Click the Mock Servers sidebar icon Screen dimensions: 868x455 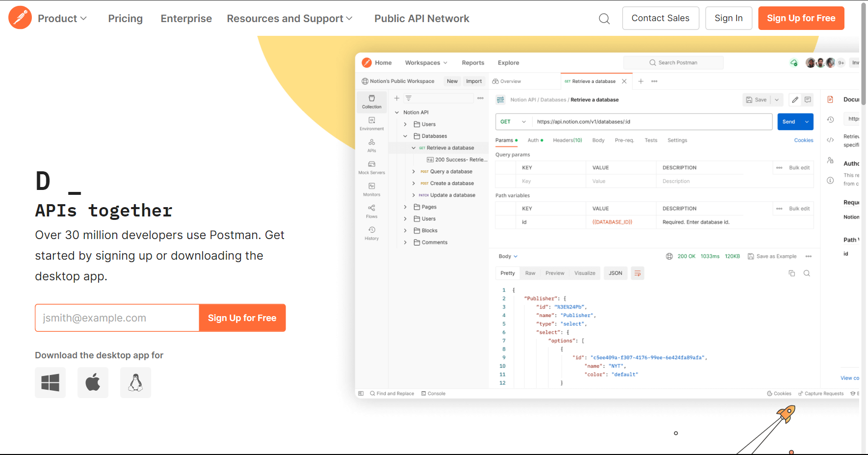tap(371, 167)
